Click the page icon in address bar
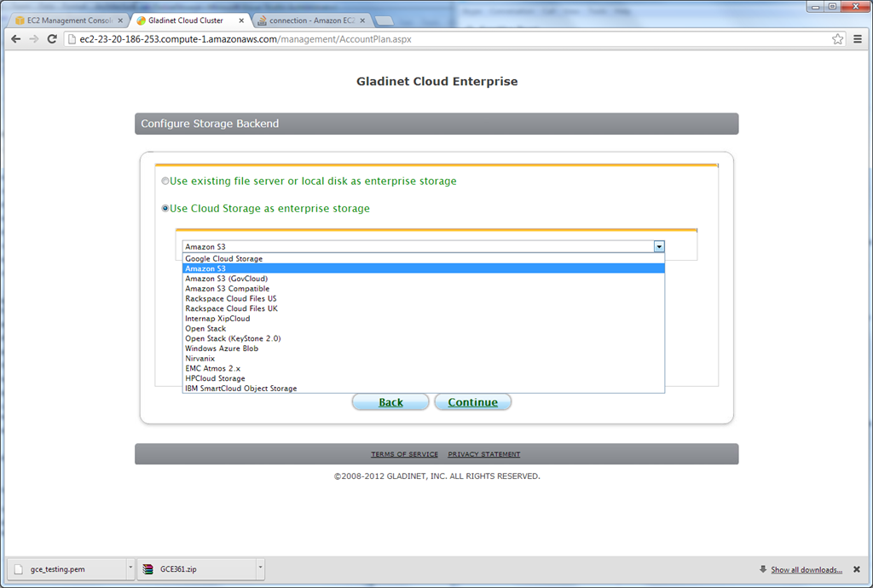This screenshot has height=588, width=873. [x=72, y=39]
